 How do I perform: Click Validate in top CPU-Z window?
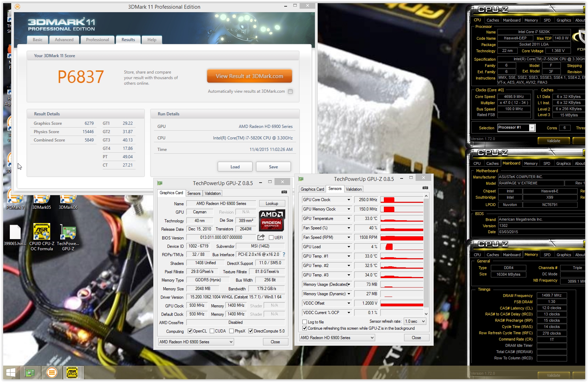554,141
